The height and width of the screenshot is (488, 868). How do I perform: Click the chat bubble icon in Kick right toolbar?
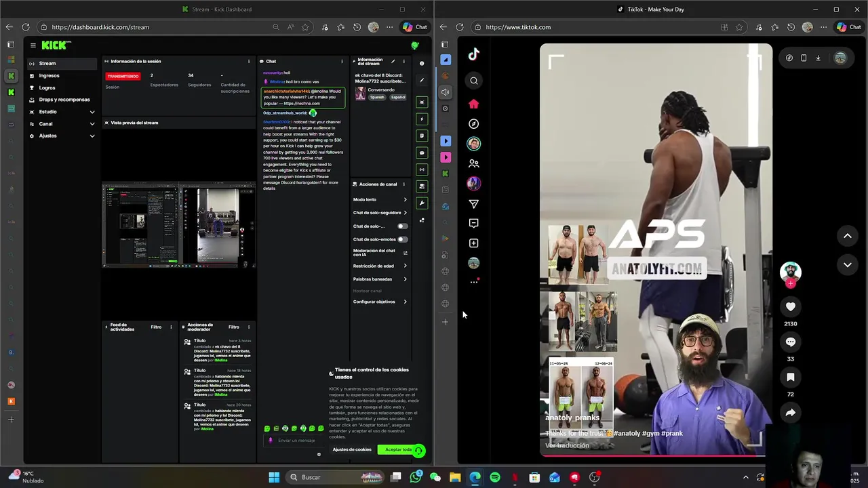click(x=422, y=153)
